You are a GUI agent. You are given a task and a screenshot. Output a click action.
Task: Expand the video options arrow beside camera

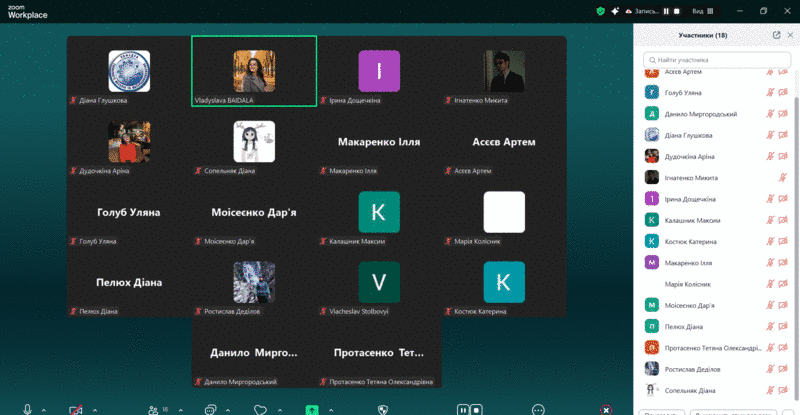[95, 409]
